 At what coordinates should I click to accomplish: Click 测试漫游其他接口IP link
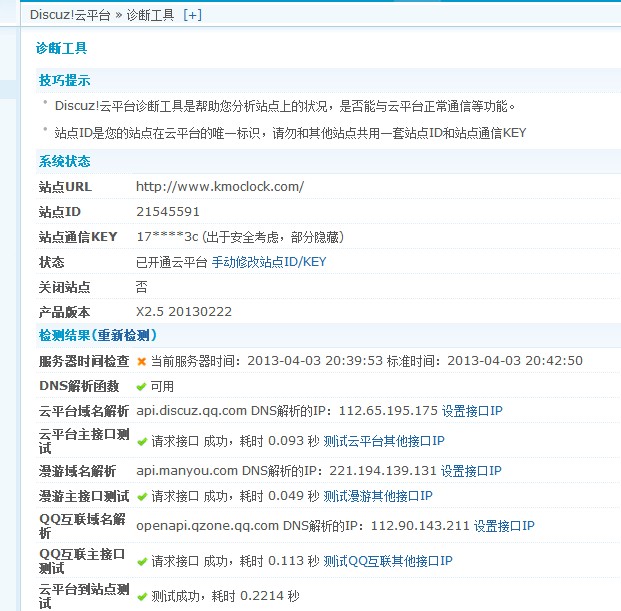click(378, 496)
